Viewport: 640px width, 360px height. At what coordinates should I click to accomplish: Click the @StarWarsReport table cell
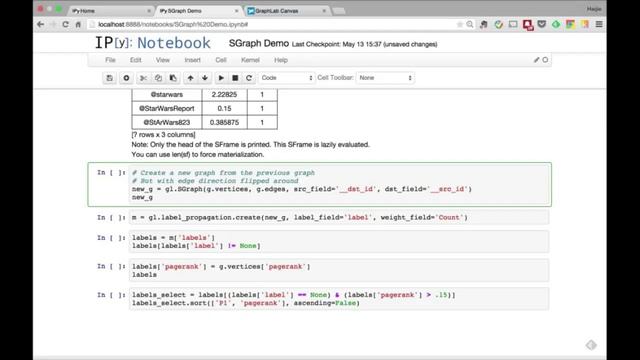coord(167,108)
